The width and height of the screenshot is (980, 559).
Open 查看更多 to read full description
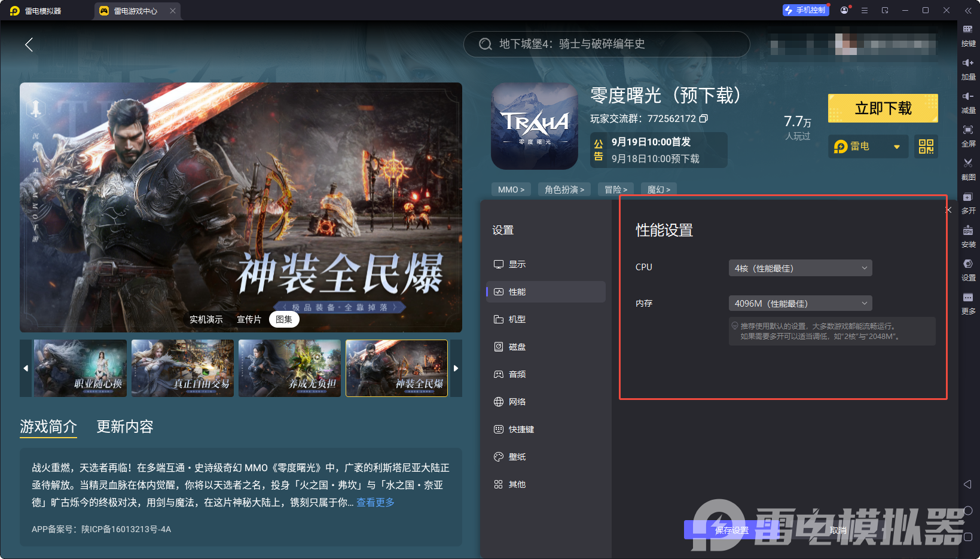pos(375,503)
